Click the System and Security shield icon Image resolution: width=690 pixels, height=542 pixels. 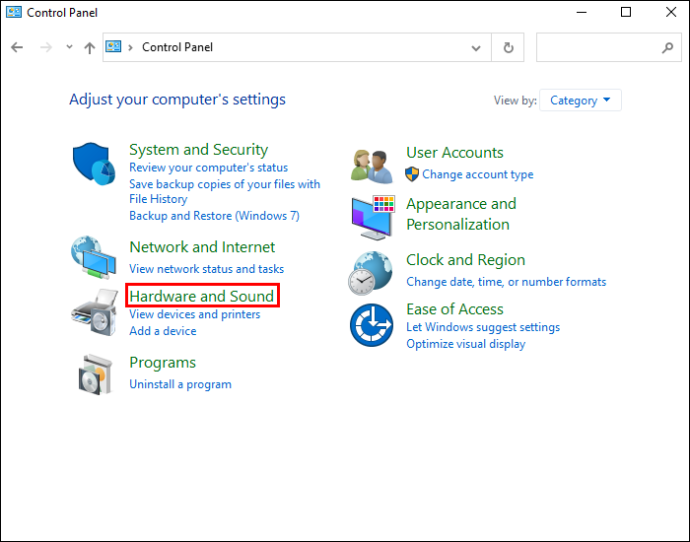(x=95, y=164)
